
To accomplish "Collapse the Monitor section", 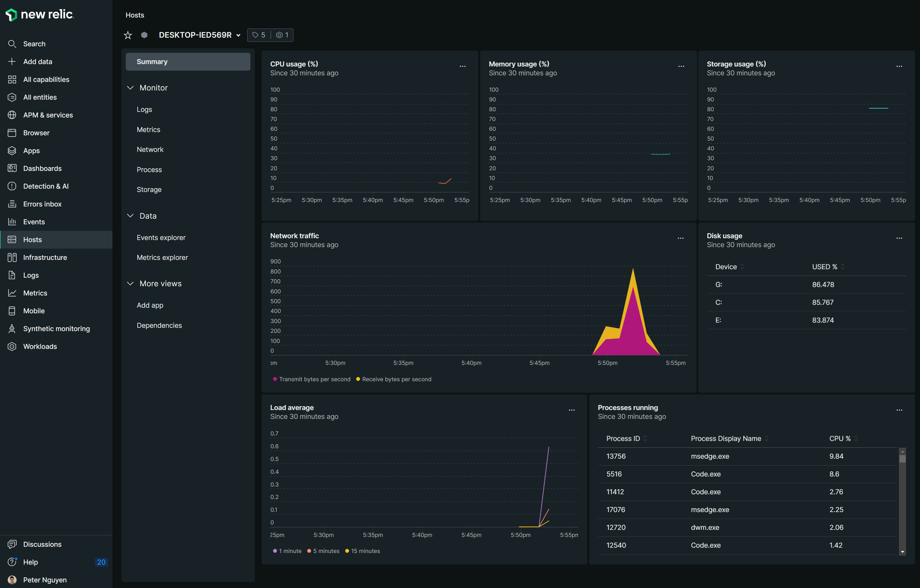I will [x=130, y=88].
